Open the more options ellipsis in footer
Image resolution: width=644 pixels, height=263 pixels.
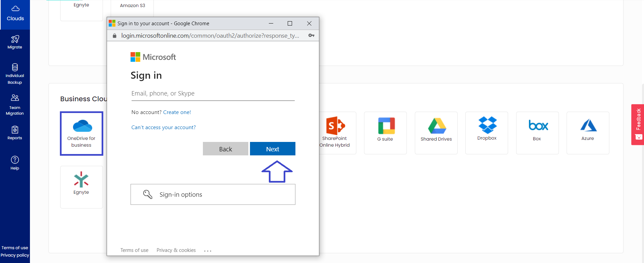(x=208, y=251)
